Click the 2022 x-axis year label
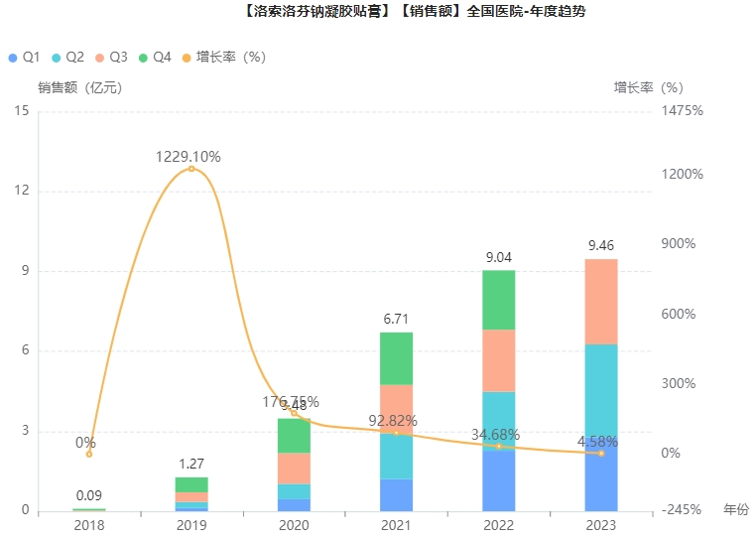This screenshot has width=756, height=540. click(x=498, y=525)
